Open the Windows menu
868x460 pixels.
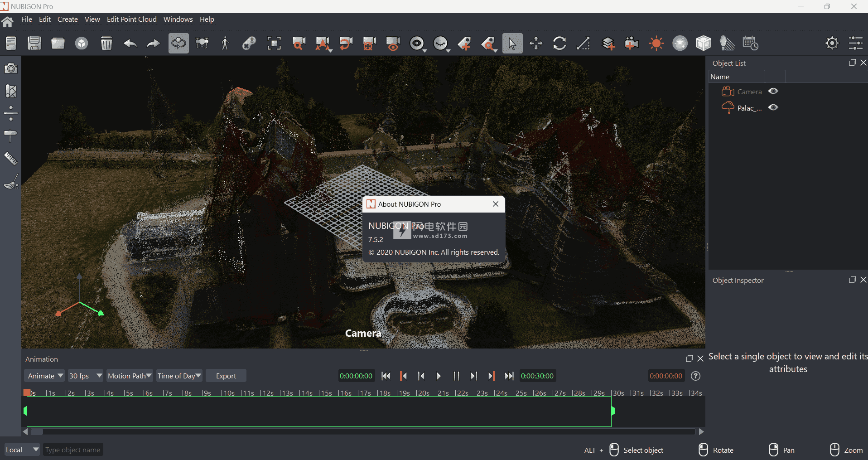[178, 19]
